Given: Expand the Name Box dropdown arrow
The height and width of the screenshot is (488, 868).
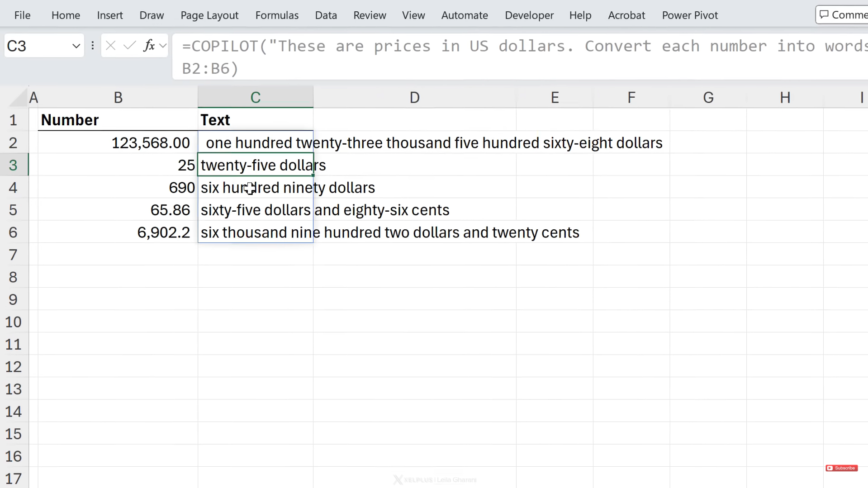Looking at the screenshot, I should [x=76, y=46].
